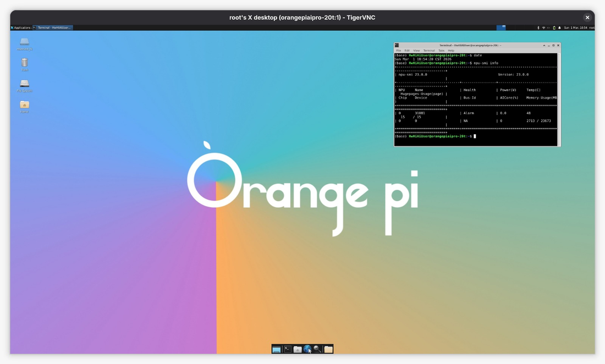Open the web browser from the dock
Viewport: 605px width, 364px height.
tap(307, 349)
